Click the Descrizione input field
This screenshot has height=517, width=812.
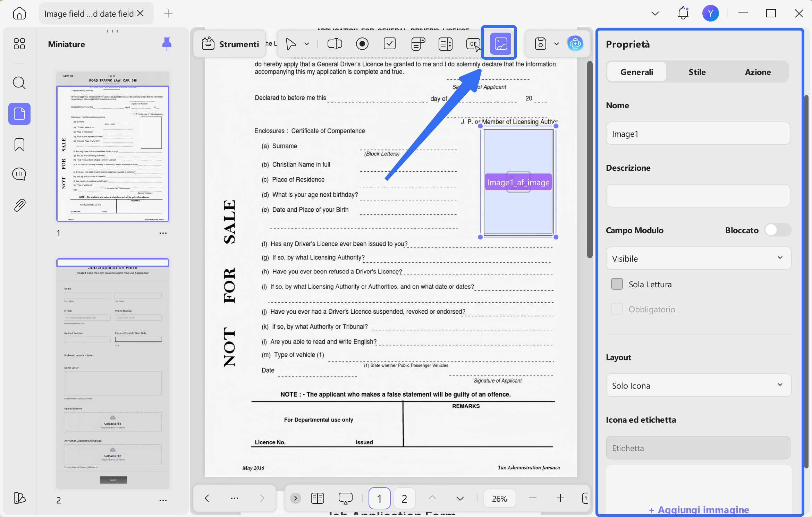pos(698,196)
